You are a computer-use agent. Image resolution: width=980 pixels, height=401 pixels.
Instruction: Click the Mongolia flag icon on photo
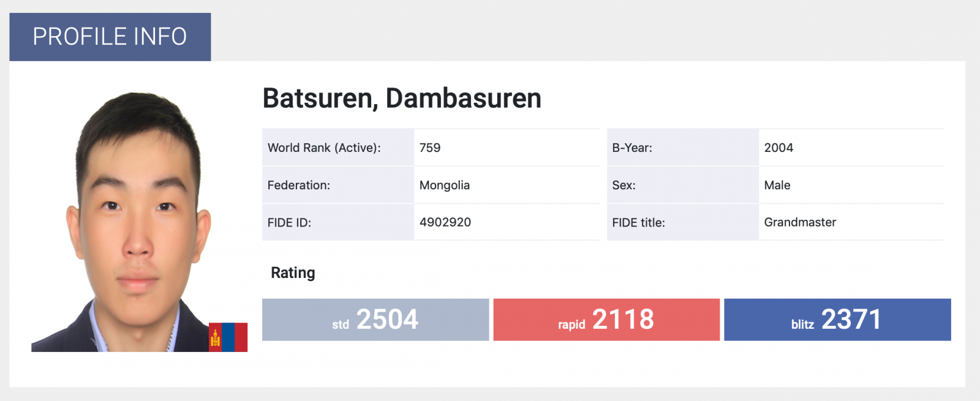[x=228, y=337]
